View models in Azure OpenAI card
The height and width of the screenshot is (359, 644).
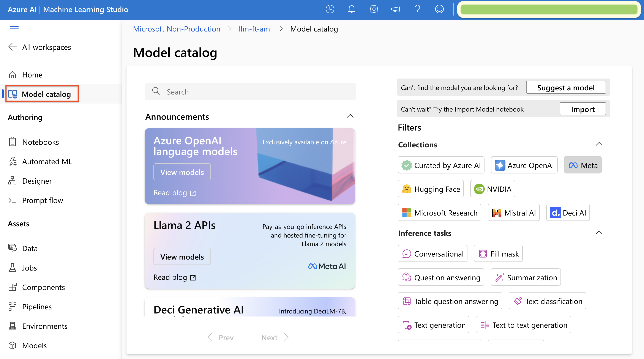tap(182, 172)
